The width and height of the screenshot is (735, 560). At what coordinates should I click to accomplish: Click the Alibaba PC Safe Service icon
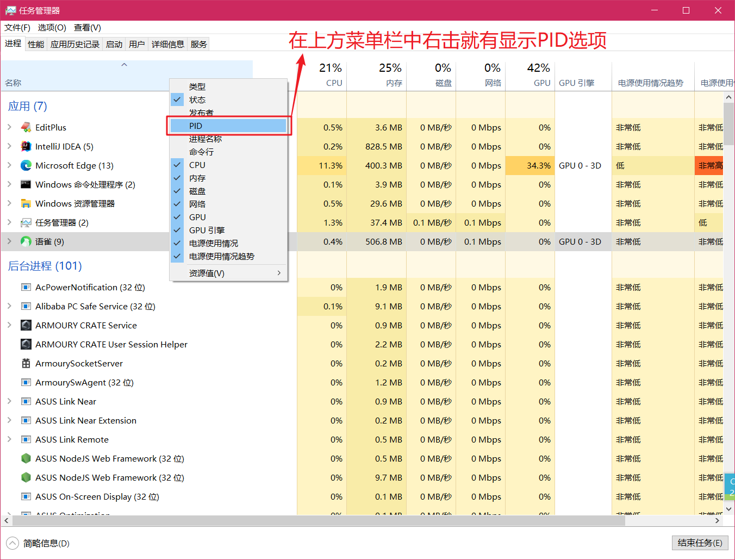(x=26, y=306)
